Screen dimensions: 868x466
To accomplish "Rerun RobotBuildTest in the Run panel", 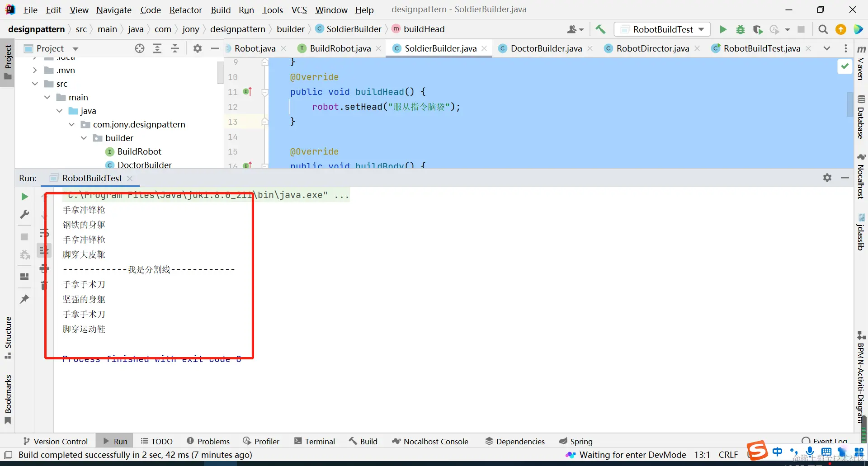I will 25,197.
